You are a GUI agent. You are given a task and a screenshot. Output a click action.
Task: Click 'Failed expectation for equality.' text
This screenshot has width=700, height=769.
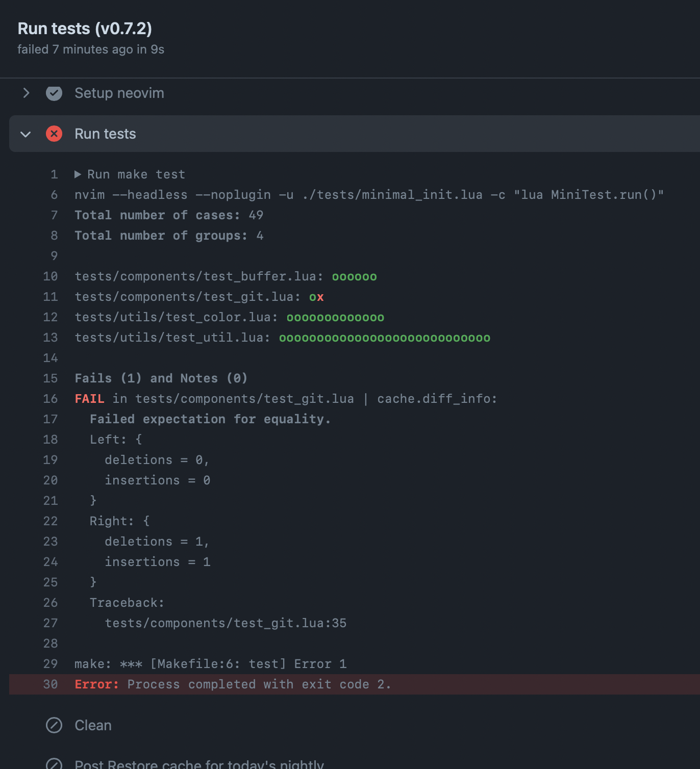click(x=210, y=419)
